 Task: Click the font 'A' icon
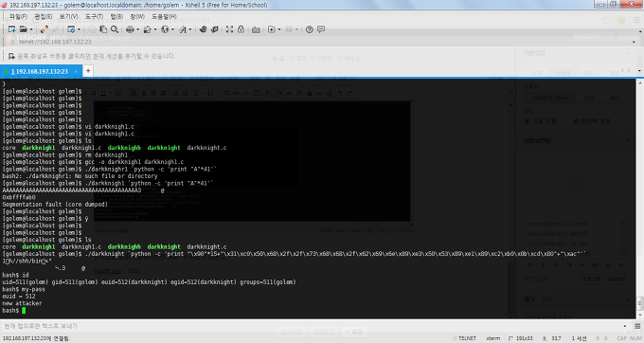[183, 29]
